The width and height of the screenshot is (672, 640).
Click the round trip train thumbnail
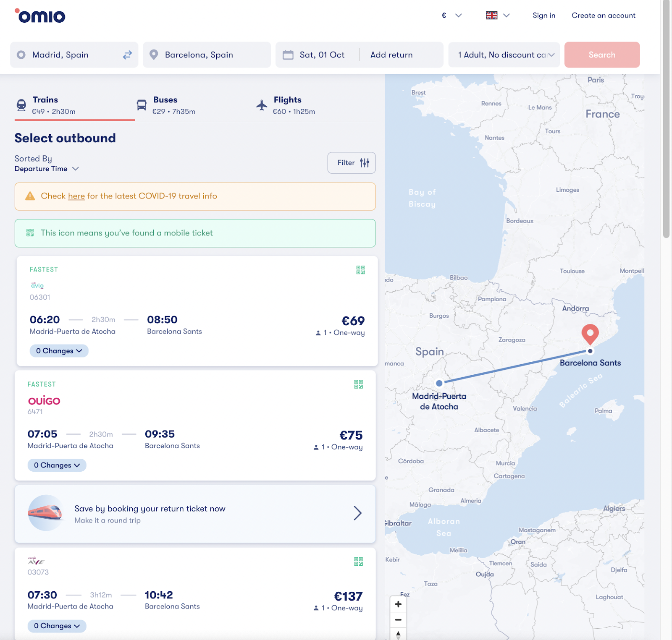tap(46, 513)
